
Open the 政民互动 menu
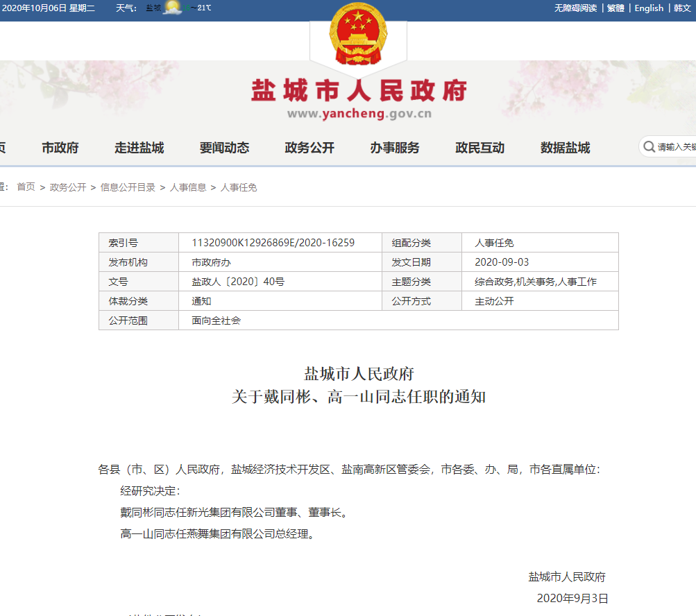(x=480, y=147)
